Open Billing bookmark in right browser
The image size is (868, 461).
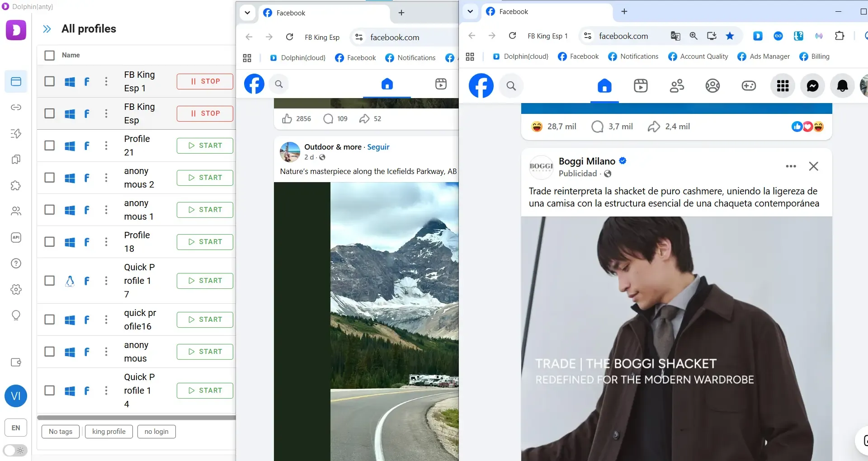click(x=814, y=56)
